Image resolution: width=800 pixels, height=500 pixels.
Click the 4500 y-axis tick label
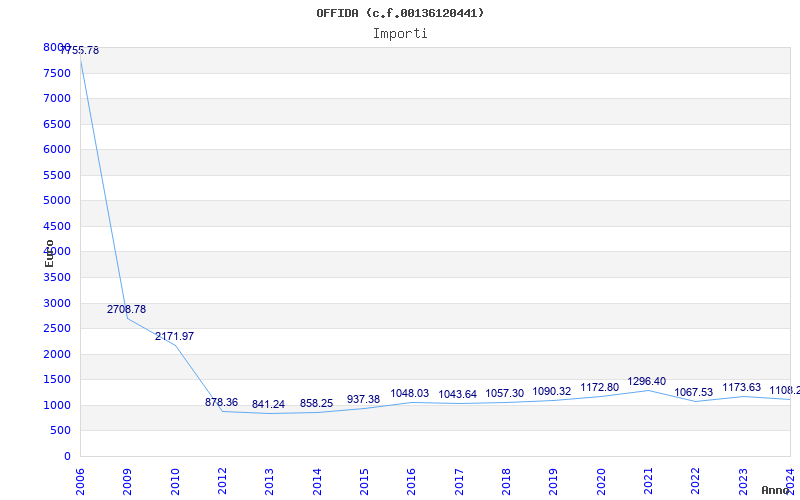(x=57, y=227)
